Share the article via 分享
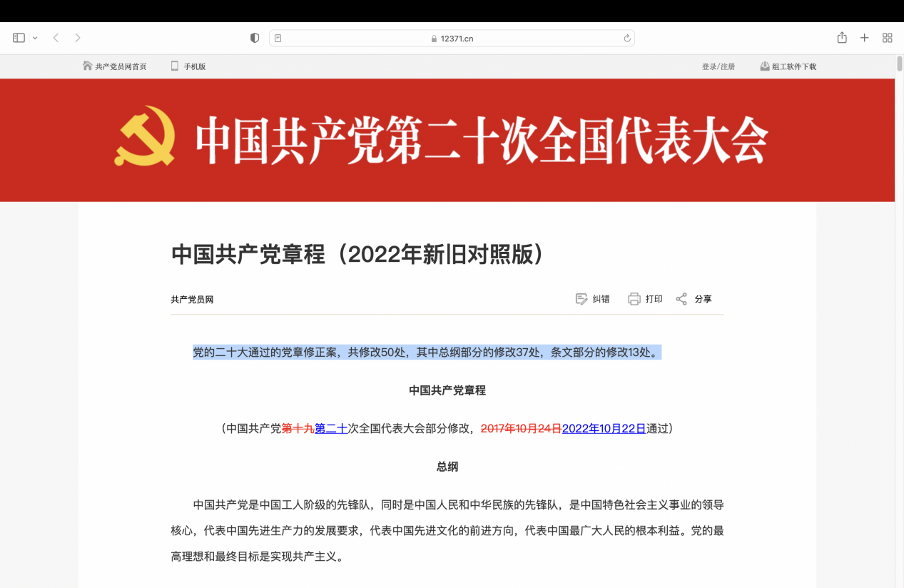This screenshot has width=904, height=588. tap(694, 299)
